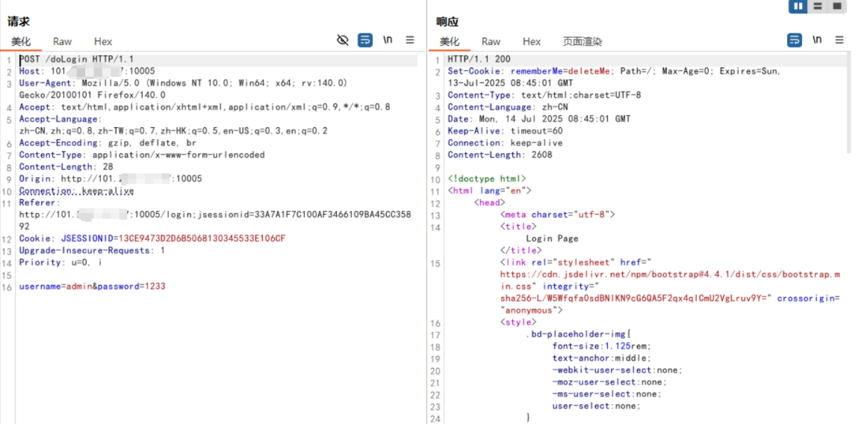
Task: Open the response panel hamburger options menu
Action: click(840, 40)
